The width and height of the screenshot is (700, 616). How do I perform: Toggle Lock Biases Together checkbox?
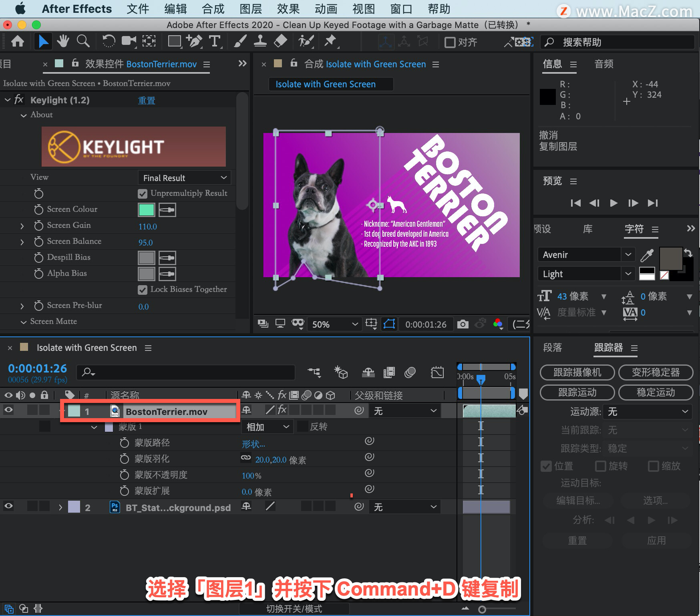click(142, 290)
